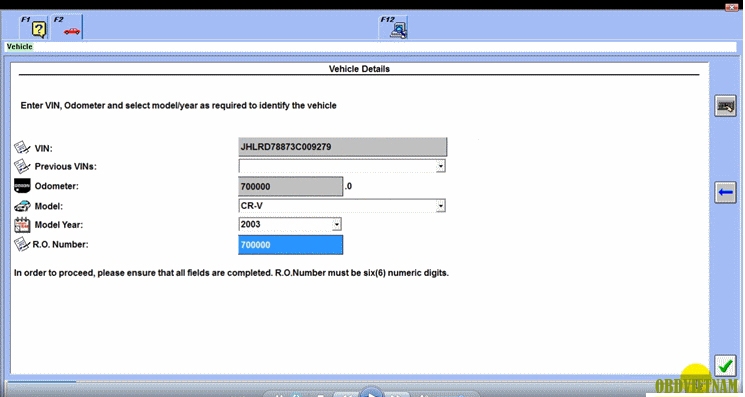The height and width of the screenshot is (397, 745).
Task: Open F1 help icon
Action: [x=34, y=27]
